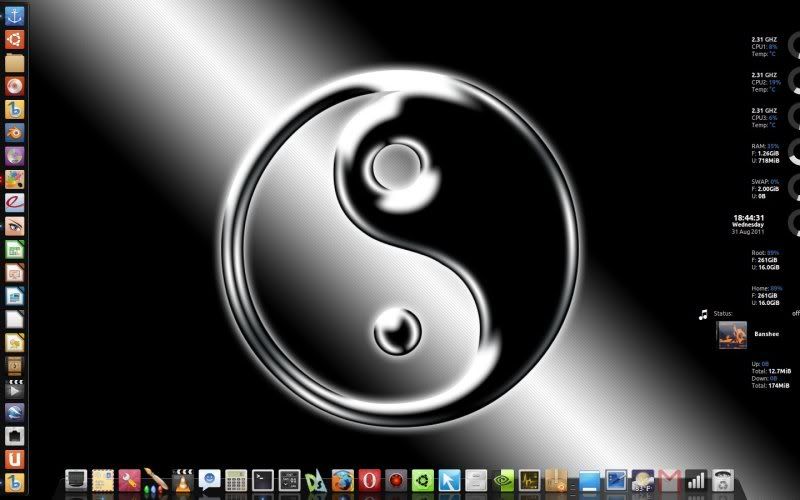This screenshot has height=500, width=800.
Task: Open LibreOffice Calc spreadsheet in launcher
Action: pyautogui.click(x=14, y=250)
